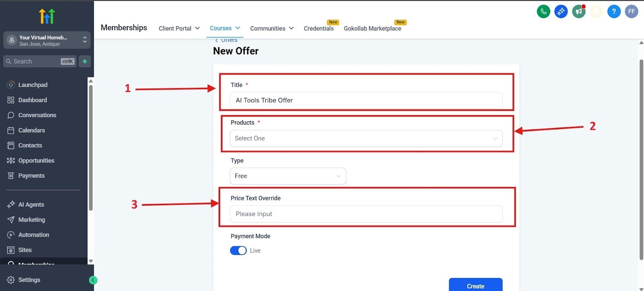The height and width of the screenshot is (291, 644).
Task: Click the Price Text Override input field
Action: pos(366,214)
